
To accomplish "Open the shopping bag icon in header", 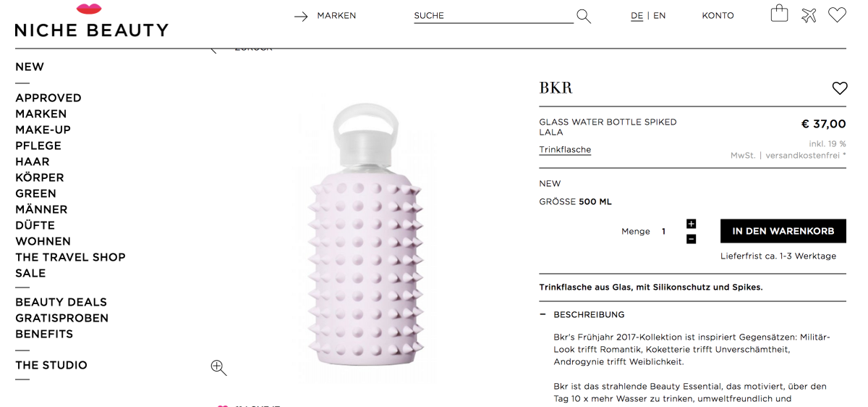I will tap(779, 14).
